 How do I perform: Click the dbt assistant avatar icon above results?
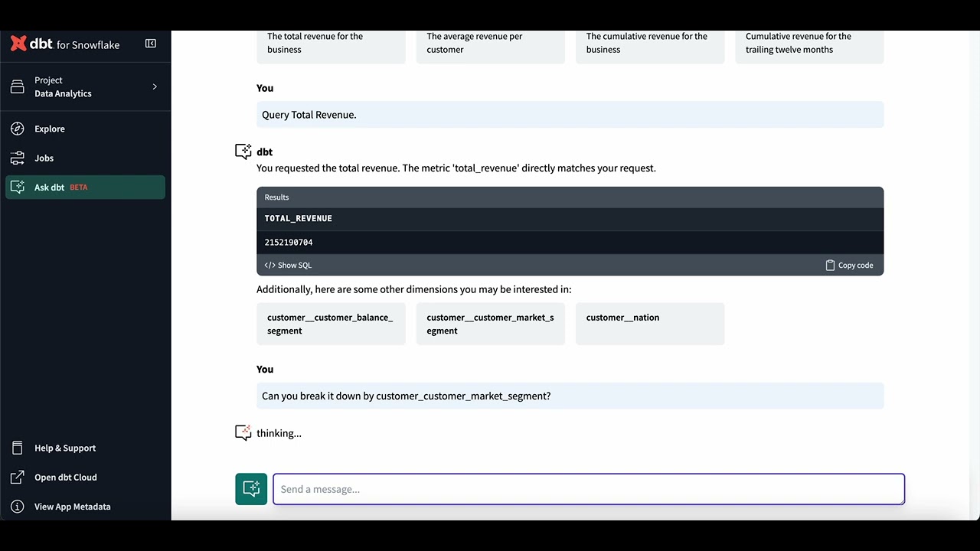pos(243,152)
